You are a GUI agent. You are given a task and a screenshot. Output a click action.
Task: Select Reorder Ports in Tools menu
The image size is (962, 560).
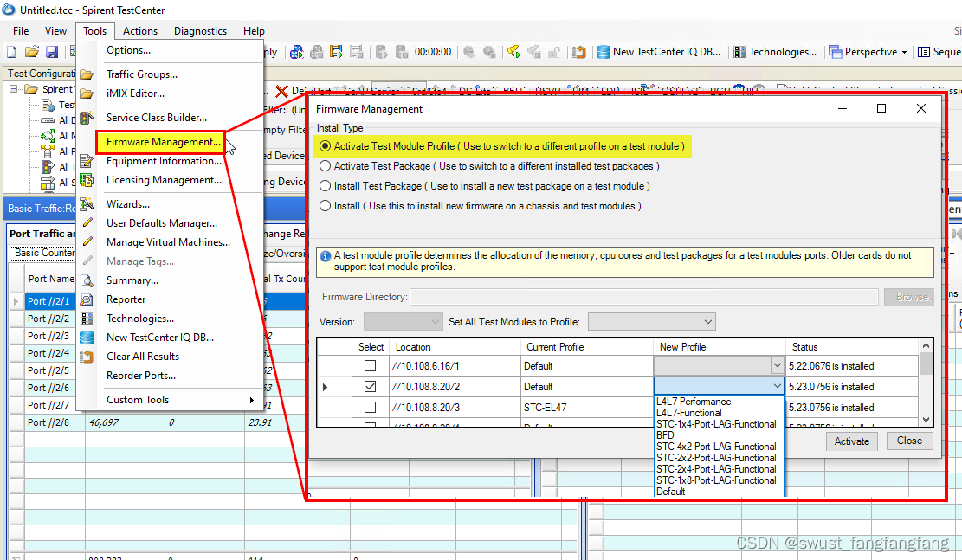tap(141, 376)
